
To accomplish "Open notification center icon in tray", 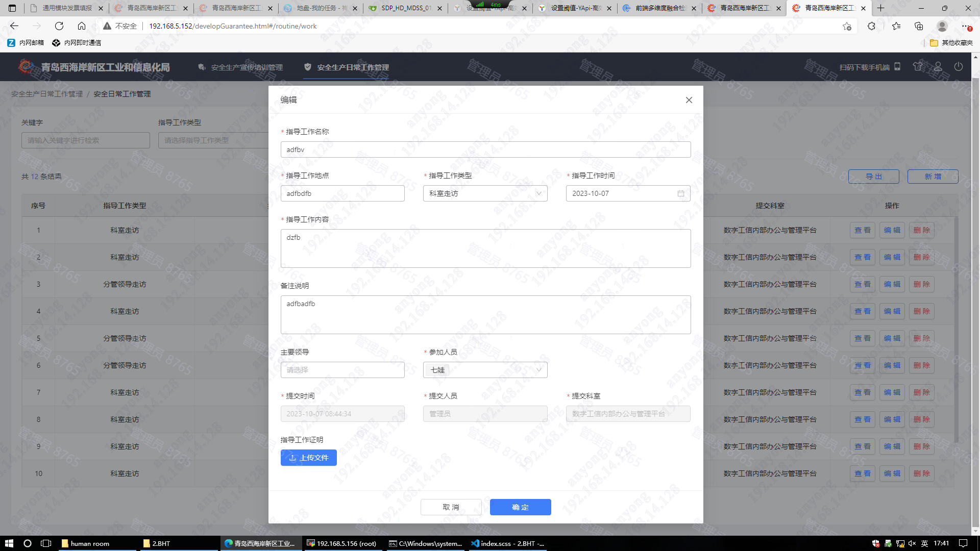I will (963, 543).
